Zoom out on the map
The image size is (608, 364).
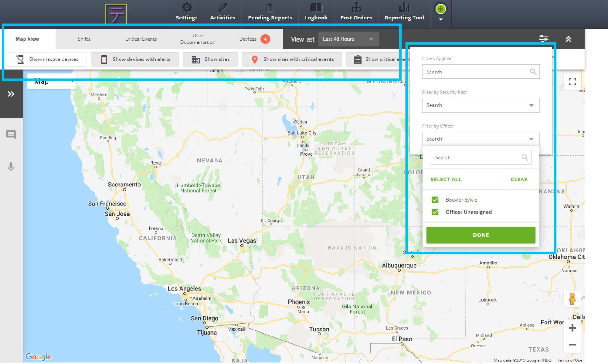(x=572, y=345)
